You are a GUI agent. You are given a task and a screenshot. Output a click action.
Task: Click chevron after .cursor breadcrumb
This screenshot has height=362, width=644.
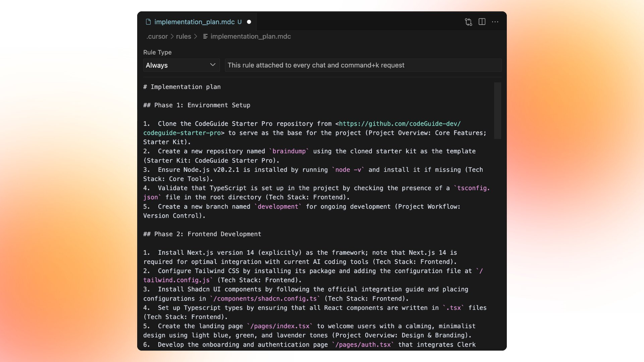pos(172,36)
